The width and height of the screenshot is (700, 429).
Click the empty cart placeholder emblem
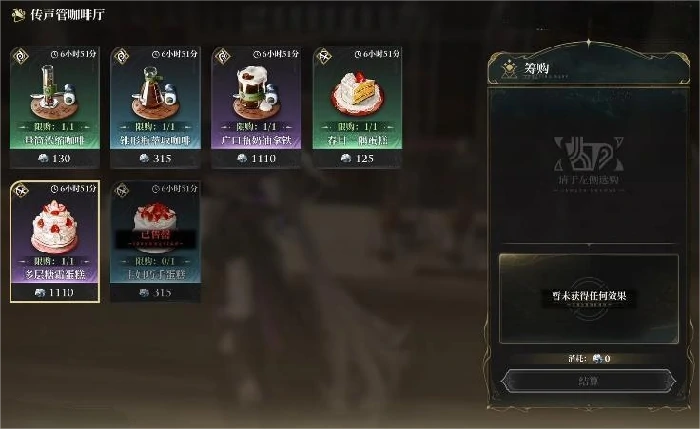click(x=588, y=154)
